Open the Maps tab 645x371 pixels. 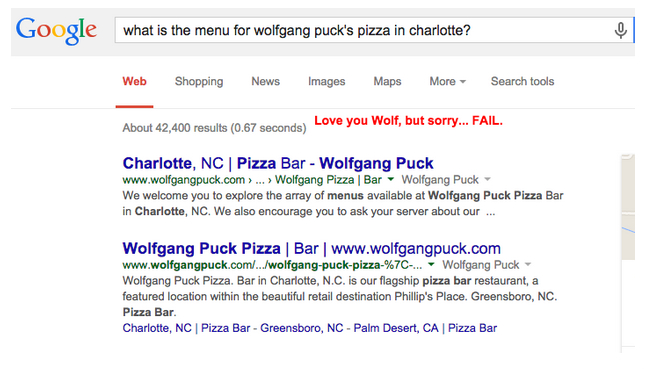(387, 81)
